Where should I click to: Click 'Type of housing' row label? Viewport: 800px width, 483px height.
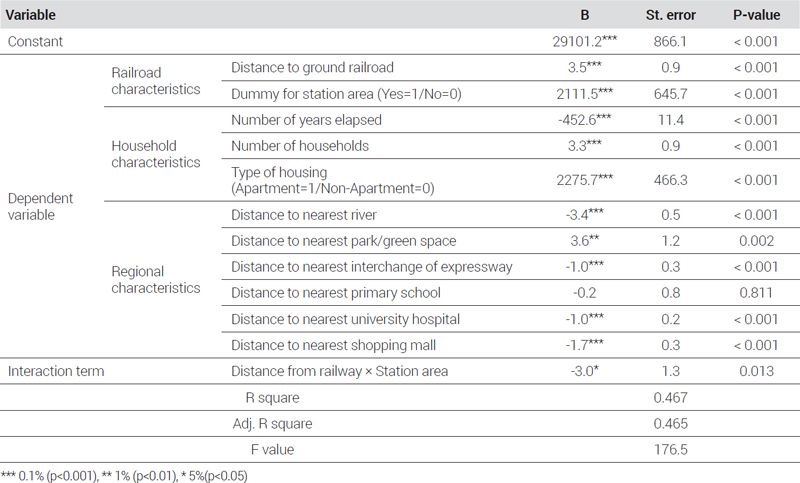pyautogui.click(x=332, y=180)
